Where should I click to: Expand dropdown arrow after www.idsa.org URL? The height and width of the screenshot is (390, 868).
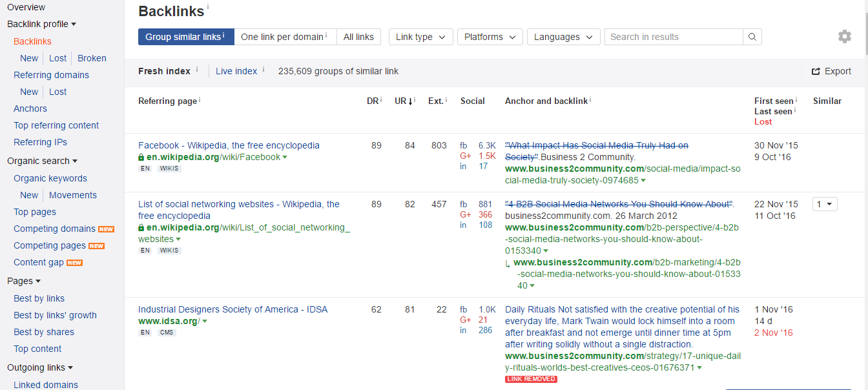[205, 322]
